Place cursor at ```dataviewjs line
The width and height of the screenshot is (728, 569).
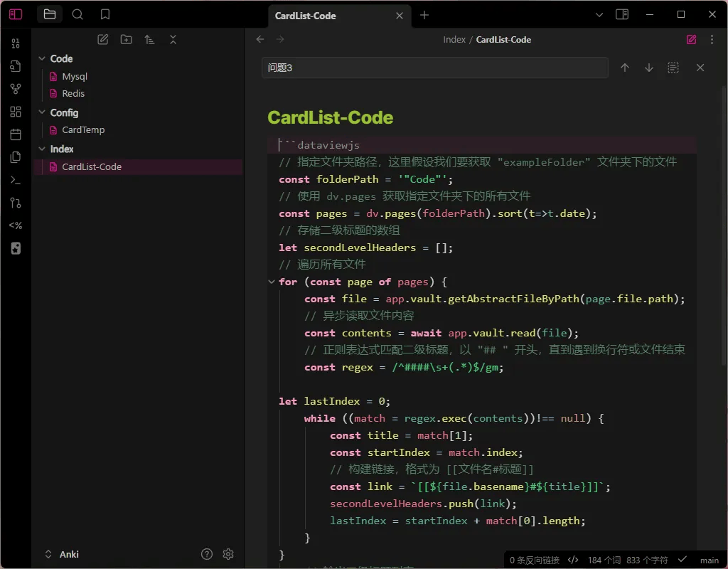click(x=483, y=145)
